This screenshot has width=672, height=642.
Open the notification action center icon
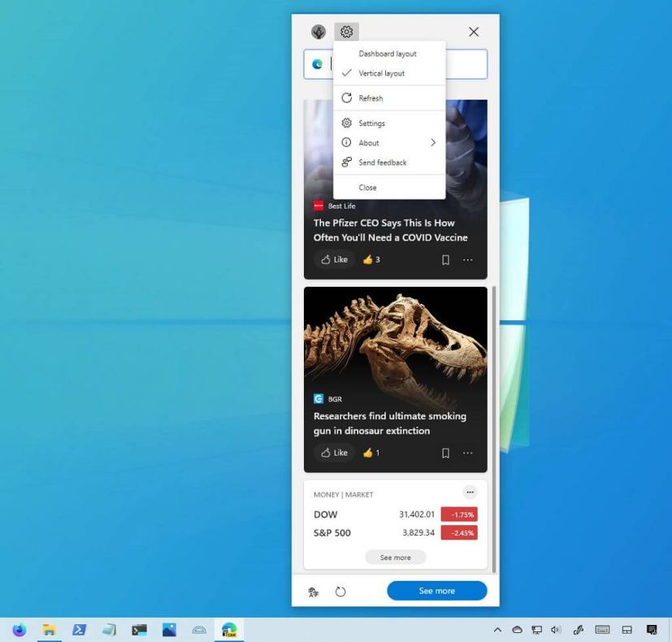click(652, 630)
